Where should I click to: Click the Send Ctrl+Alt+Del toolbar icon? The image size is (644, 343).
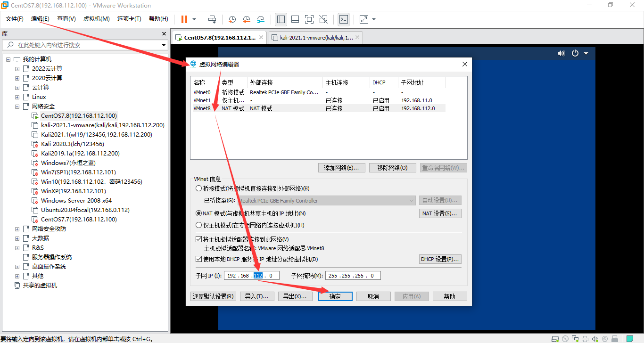pos(212,19)
